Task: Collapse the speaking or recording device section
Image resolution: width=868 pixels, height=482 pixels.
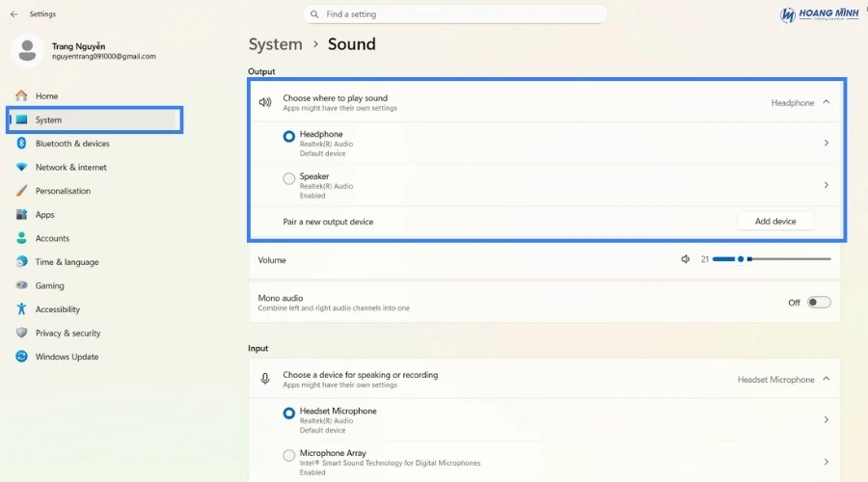Action: pyautogui.click(x=827, y=380)
